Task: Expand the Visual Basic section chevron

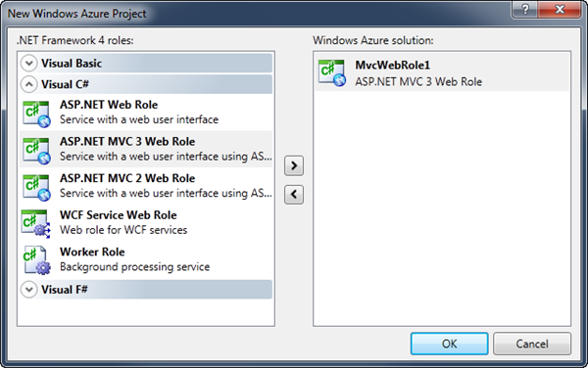Action: point(28,63)
